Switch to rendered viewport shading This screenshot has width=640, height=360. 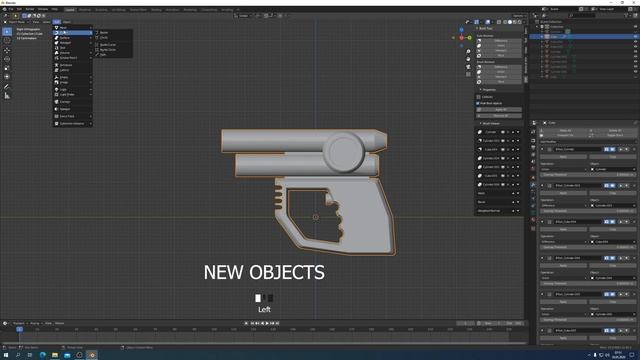(x=520, y=22)
